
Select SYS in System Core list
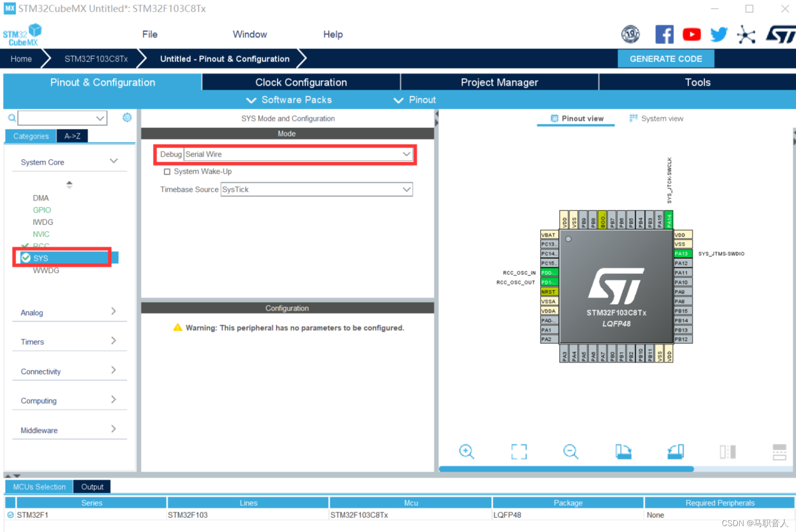pos(65,258)
